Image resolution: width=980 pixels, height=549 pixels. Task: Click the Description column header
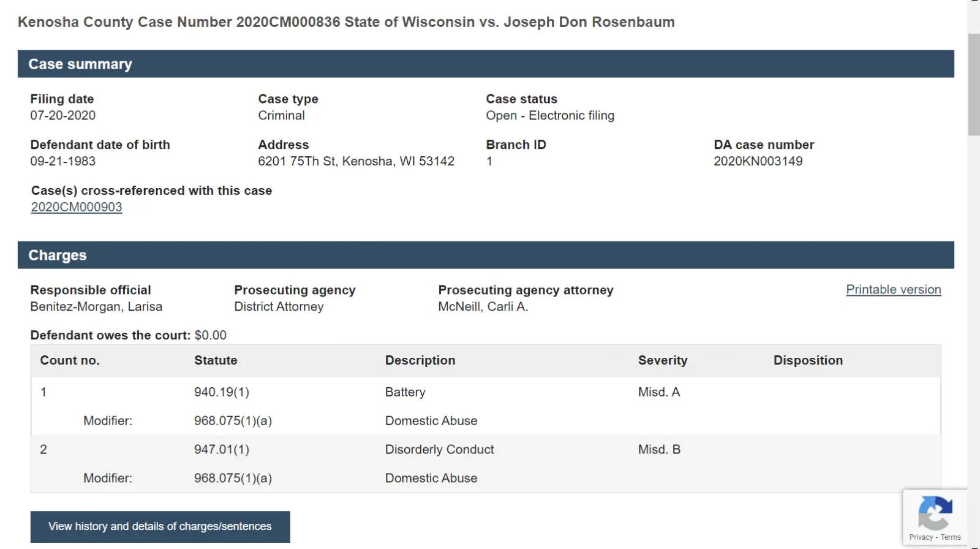pos(420,360)
